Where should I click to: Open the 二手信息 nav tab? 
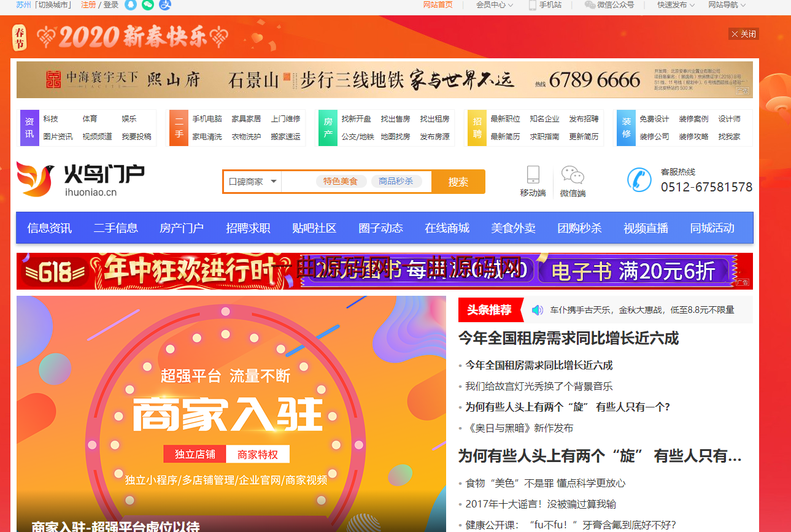116,228
